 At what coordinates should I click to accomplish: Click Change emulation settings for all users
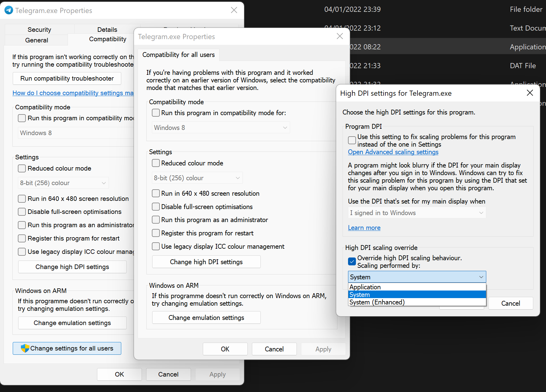click(206, 317)
